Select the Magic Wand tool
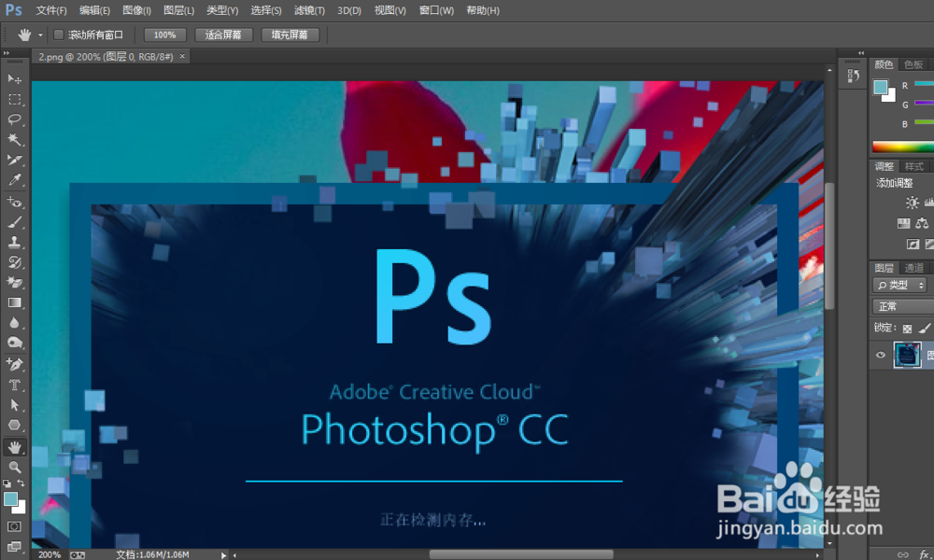The image size is (934, 560). click(x=15, y=140)
